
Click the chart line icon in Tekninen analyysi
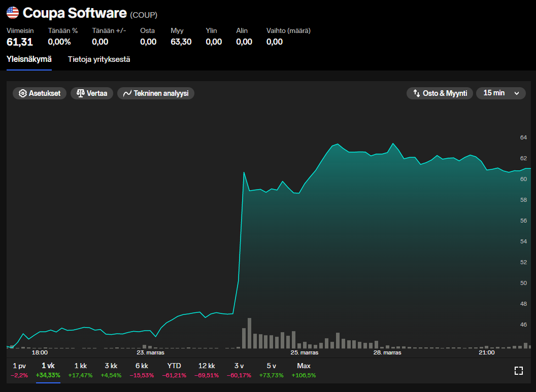[127, 93]
